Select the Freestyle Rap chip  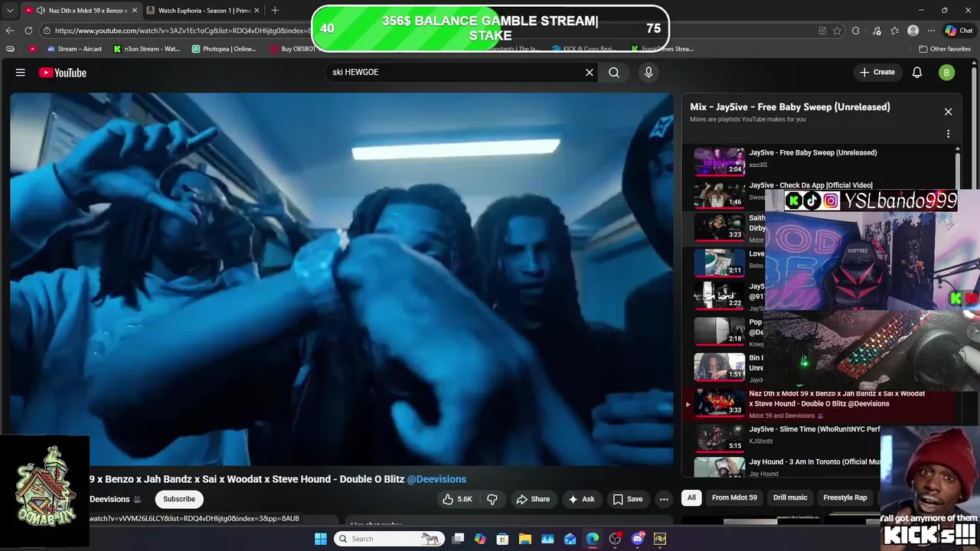(845, 497)
